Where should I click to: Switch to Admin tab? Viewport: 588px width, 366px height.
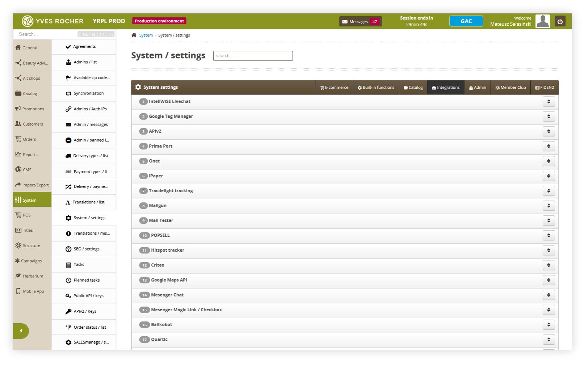(478, 88)
